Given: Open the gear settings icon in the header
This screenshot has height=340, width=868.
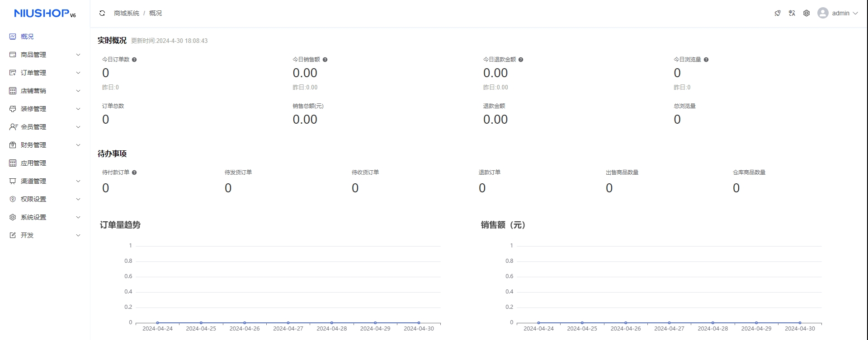Looking at the screenshot, I should click(x=807, y=13).
